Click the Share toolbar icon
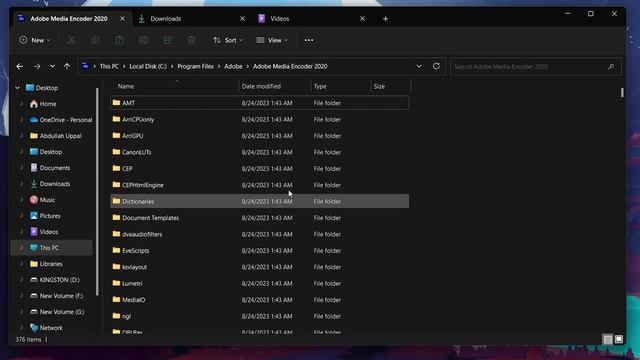Viewport: 640px width, 360px height. (167, 40)
